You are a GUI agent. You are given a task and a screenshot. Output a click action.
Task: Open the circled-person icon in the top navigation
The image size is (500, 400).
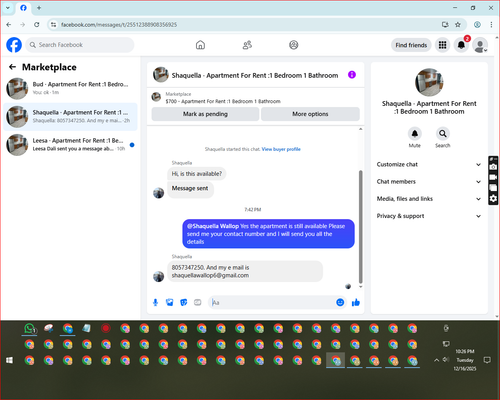294,45
